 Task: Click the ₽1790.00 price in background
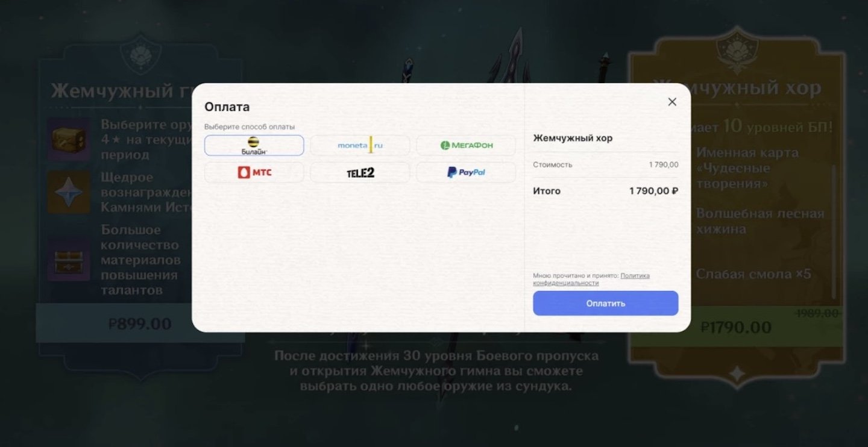tap(736, 327)
